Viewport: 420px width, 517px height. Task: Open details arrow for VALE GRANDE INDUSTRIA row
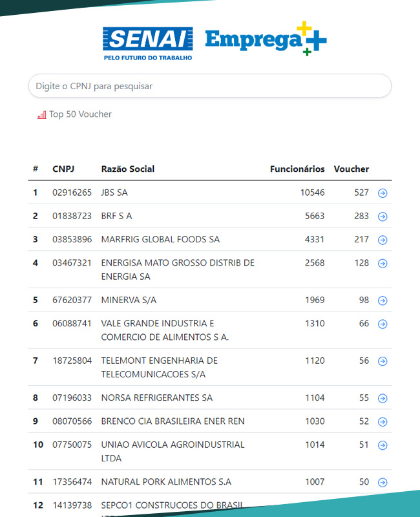pos(383,324)
